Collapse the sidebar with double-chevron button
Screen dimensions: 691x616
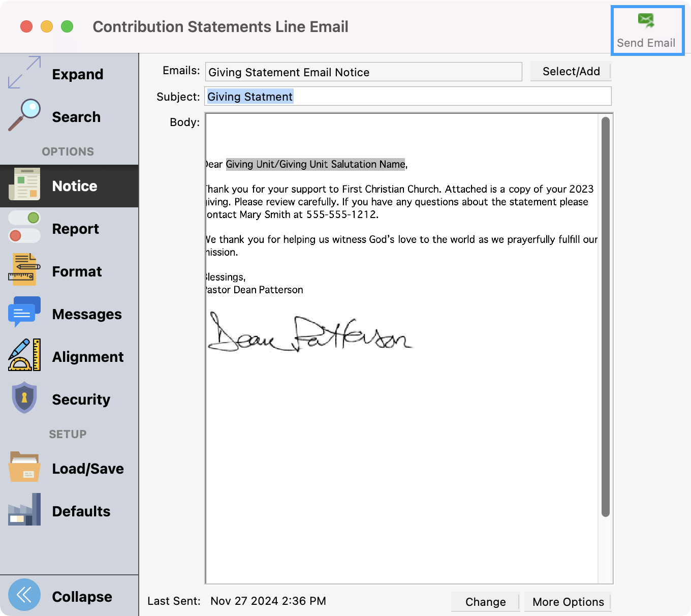[x=24, y=595]
